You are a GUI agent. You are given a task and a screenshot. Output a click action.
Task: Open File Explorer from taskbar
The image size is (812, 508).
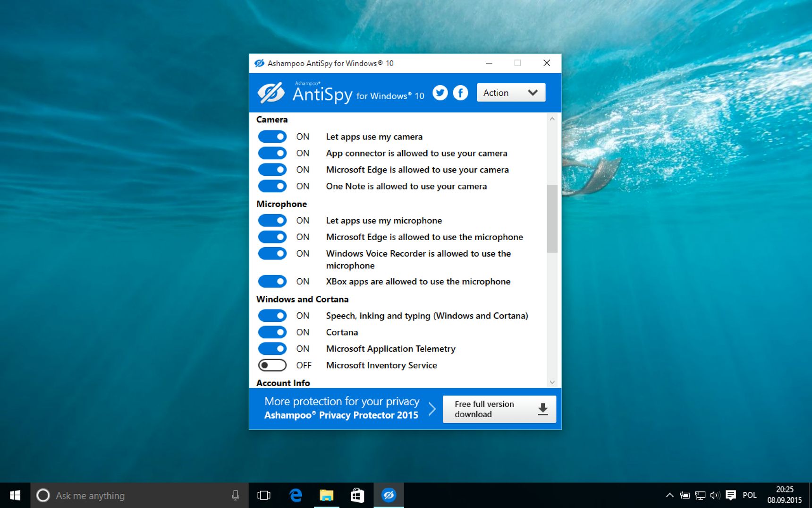coord(326,495)
